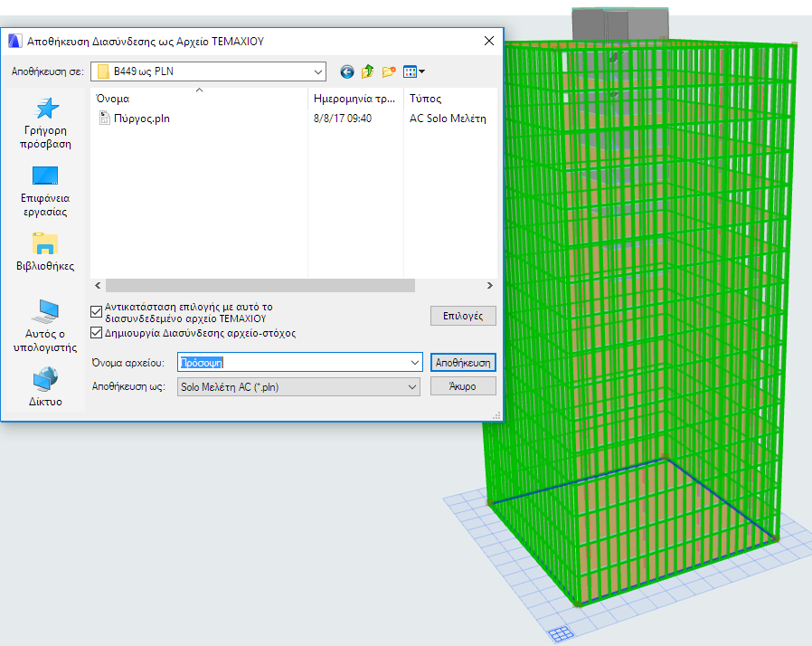812x646 pixels.
Task: Click the horizontal scrollbar in file list
Action: (260, 285)
